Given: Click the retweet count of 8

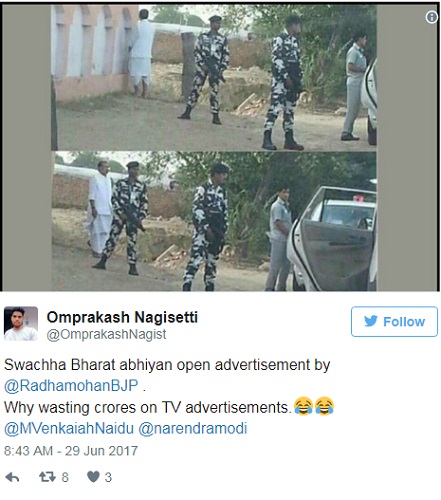Looking at the screenshot, I should 65,477.
